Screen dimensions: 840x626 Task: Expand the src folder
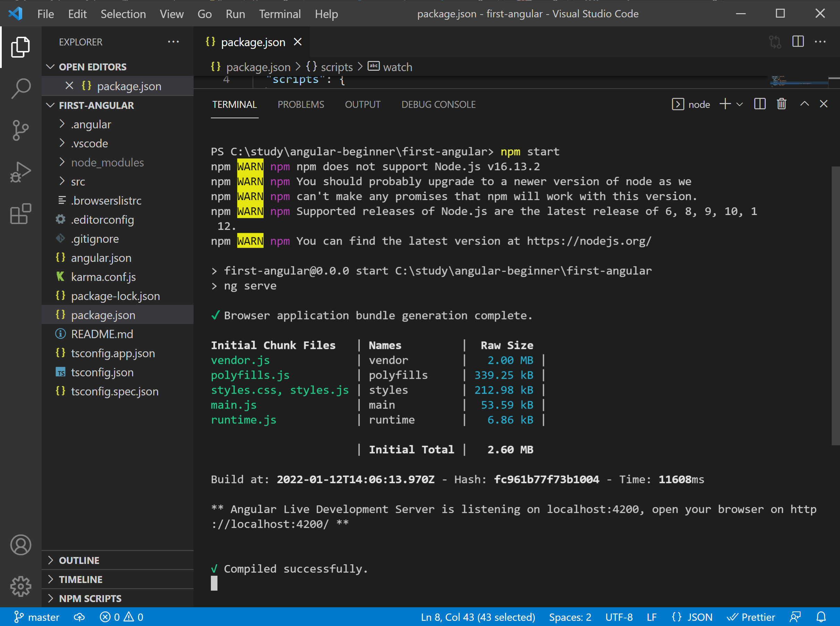point(78,182)
